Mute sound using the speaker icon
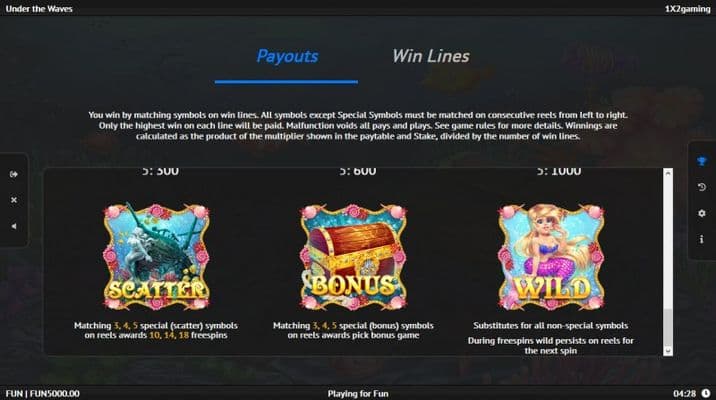This screenshot has width=716, height=400. pos(14,226)
